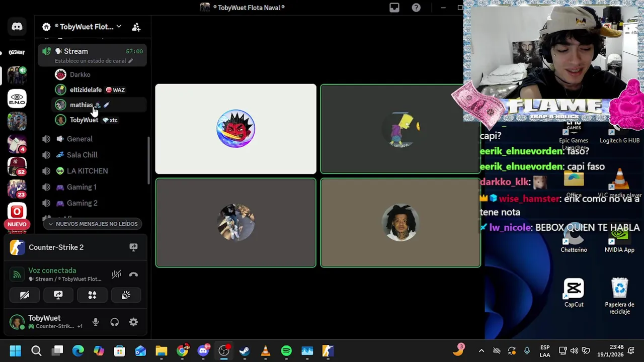Open activities launcher button

coord(92,295)
